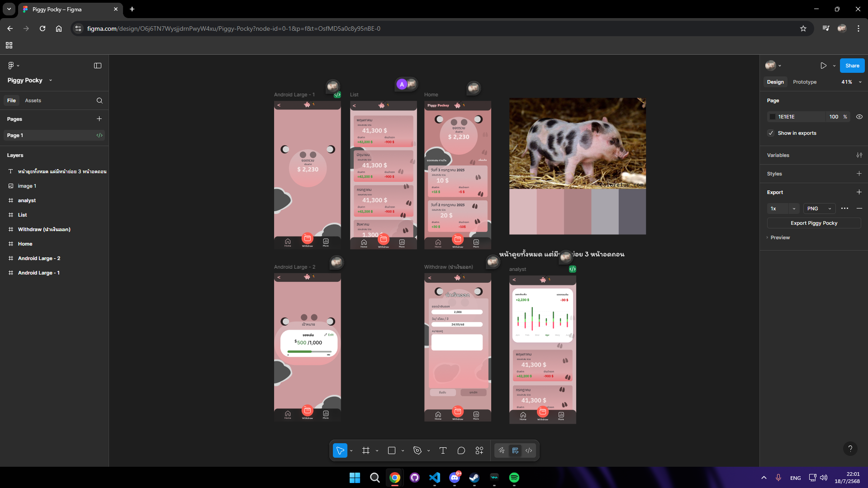Click page background color swatch 1E1E1E
868x488 pixels.
773,117
